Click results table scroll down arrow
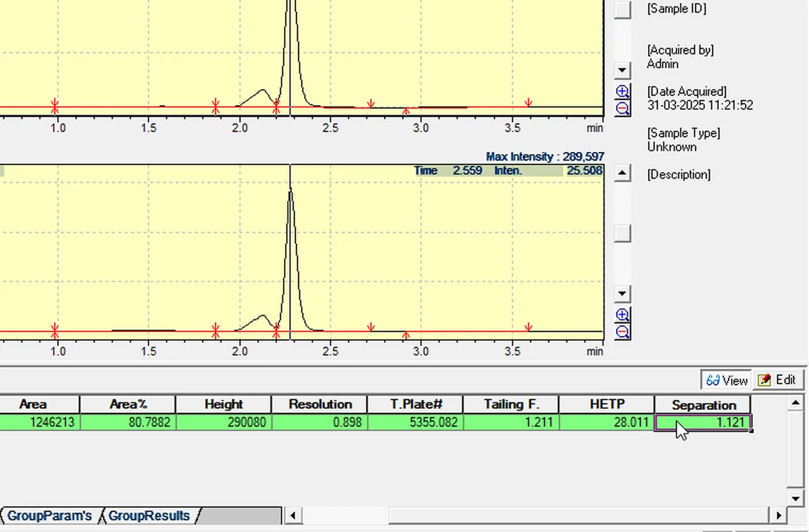809x532 pixels. click(x=795, y=499)
